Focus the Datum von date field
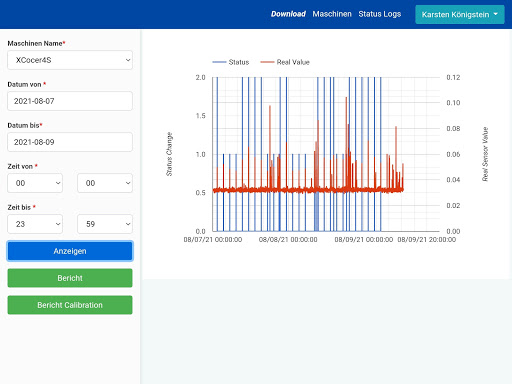This screenshot has width=512, height=384. (x=70, y=101)
